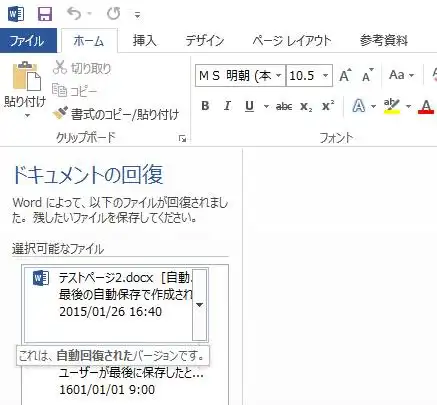
Task: Click the Word icon beside テストページ2.docx
Action: (41, 278)
